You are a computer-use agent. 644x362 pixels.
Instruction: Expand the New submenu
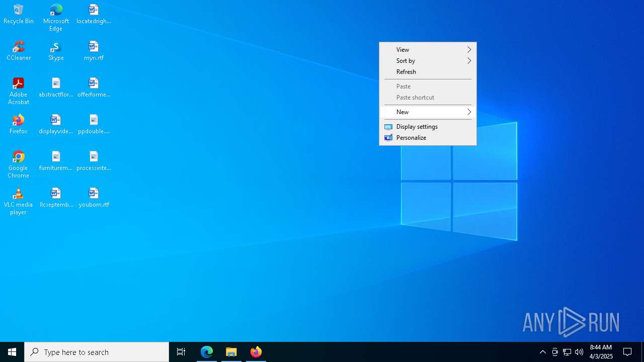428,112
